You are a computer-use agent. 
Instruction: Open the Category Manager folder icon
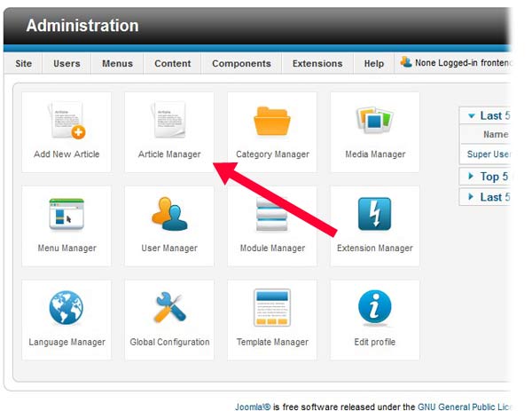click(x=272, y=121)
